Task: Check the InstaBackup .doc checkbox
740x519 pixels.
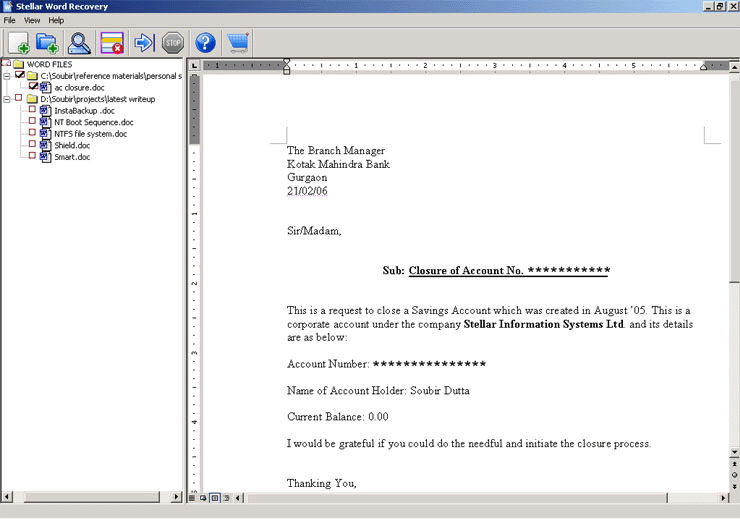Action: click(x=32, y=109)
